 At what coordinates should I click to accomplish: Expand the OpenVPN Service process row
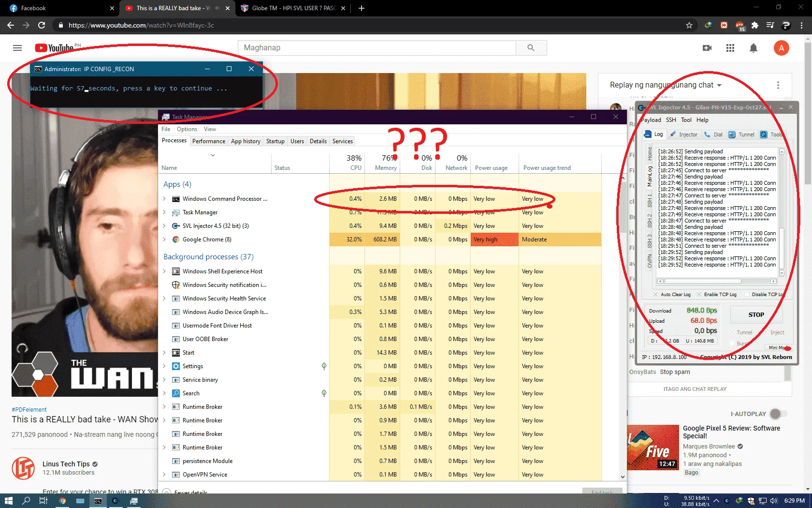point(164,475)
